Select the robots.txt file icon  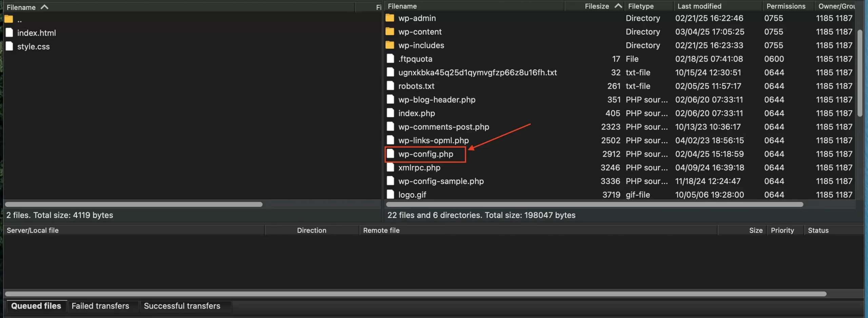point(390,86)
